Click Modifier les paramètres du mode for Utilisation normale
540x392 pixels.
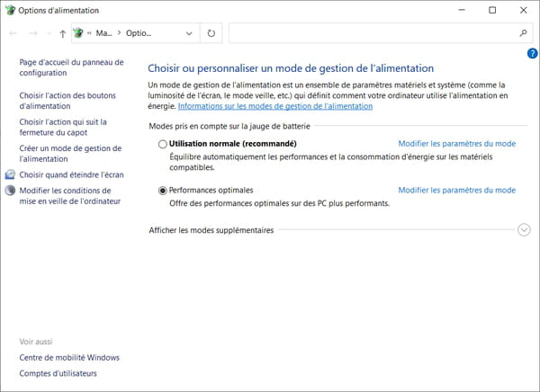(x=456, y=144)
